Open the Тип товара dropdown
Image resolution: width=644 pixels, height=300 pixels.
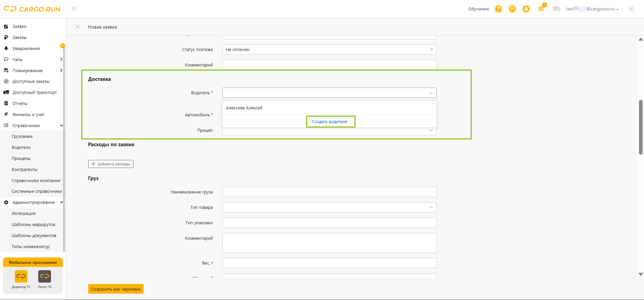click(329, 207)
